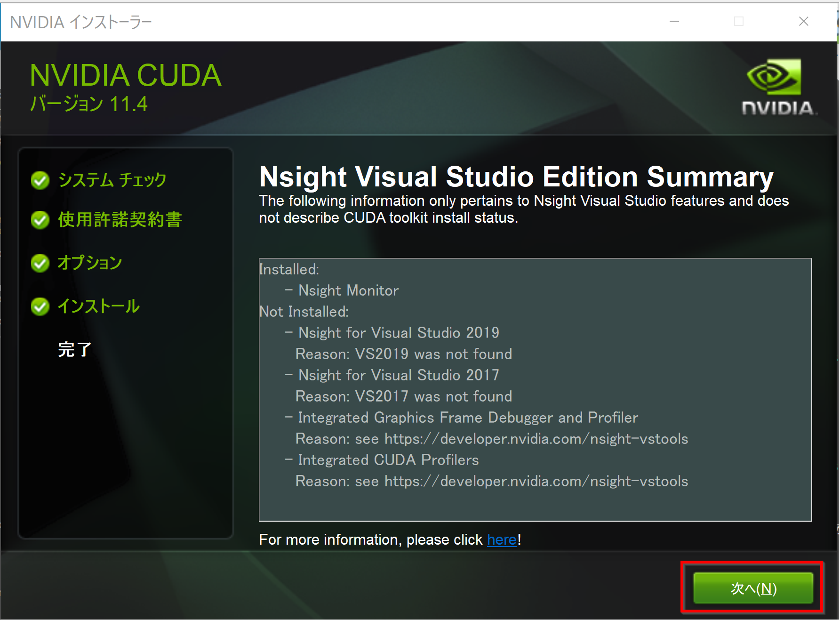
Task: Click the 'NVIDIA CUDA' title text
Action: click(x=125, y=75)
